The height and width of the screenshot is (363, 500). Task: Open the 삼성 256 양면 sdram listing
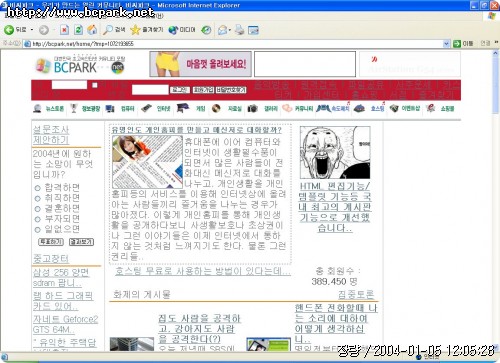point(61,278)
